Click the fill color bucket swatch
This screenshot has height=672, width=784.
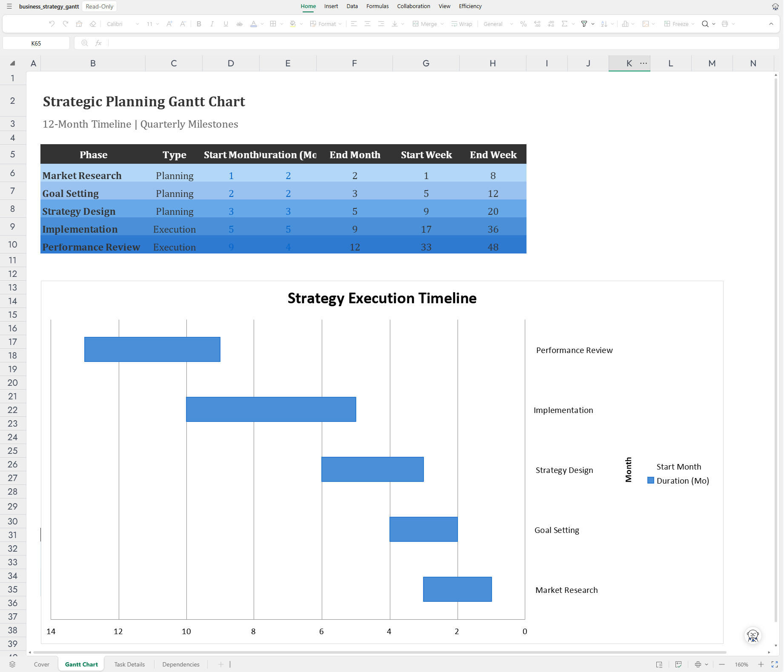pyautogui.click(x=293, y=24)
